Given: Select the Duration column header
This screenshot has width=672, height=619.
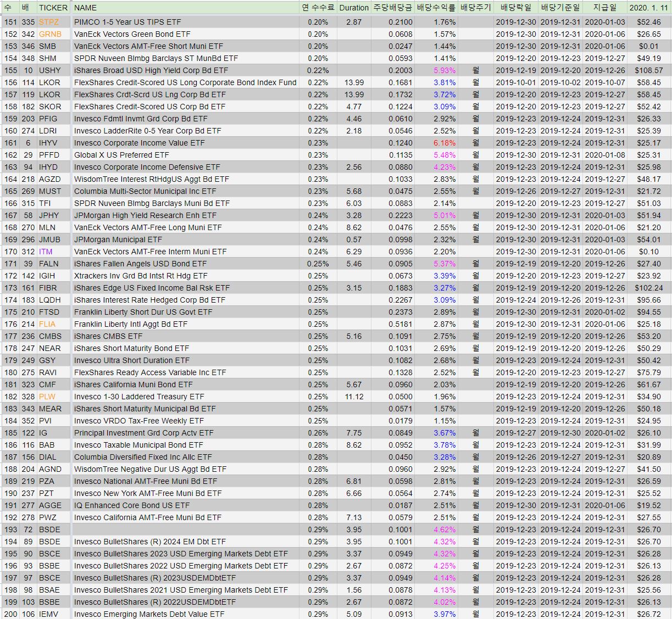Looking at the screenshot, I should click(354, 8).
